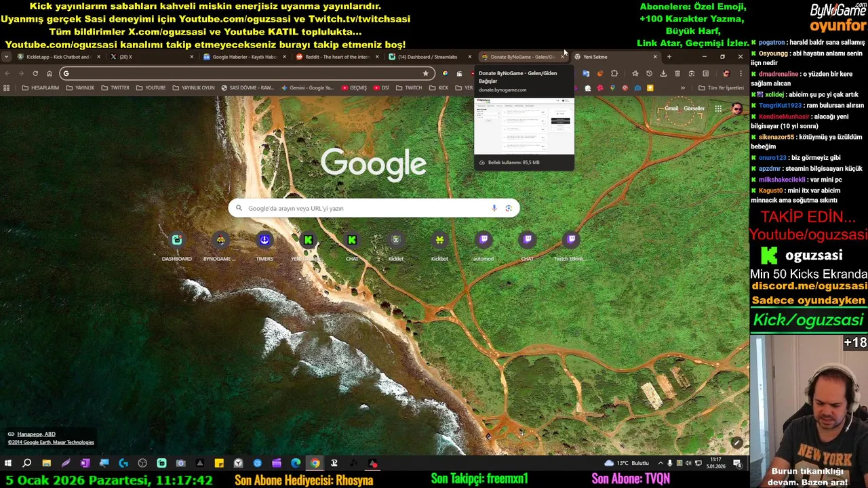
Task: Go to the home page
Action: point(50,73)
